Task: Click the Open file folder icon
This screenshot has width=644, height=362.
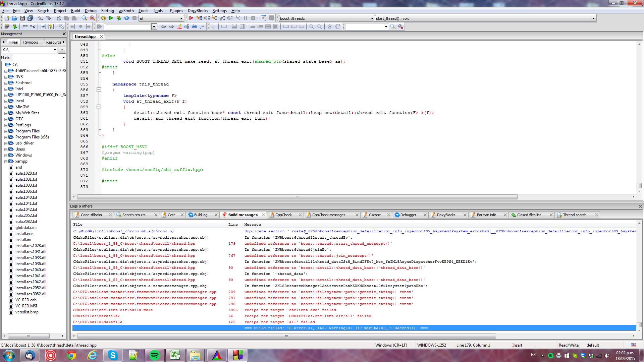Action: pyautogui.click(x=14, y=18)
